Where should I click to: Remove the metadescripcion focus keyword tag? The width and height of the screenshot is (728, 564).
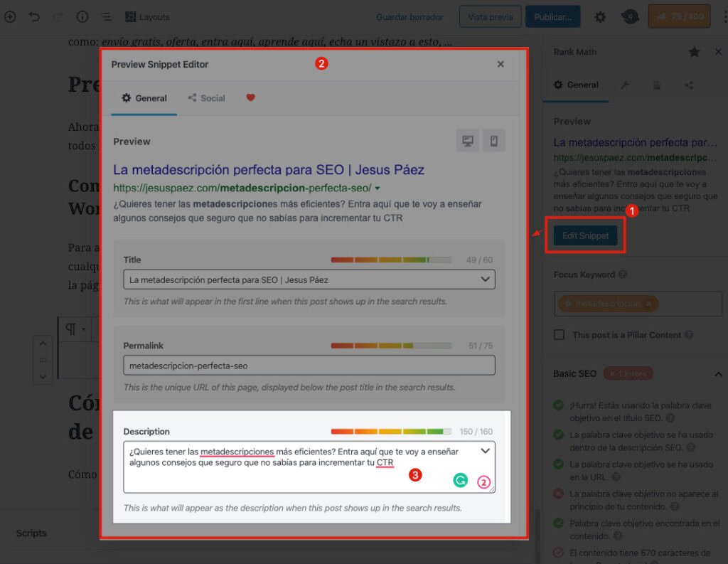[x=648, y=304]
